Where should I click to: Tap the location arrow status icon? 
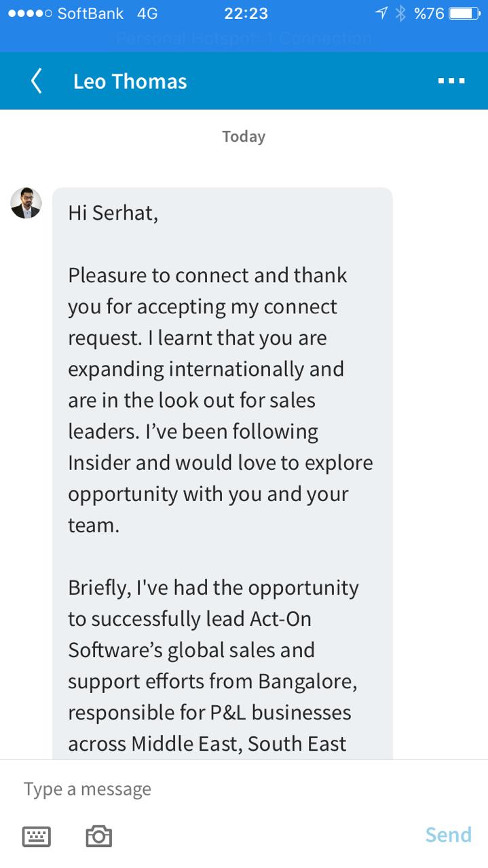[x=381, y=14]
